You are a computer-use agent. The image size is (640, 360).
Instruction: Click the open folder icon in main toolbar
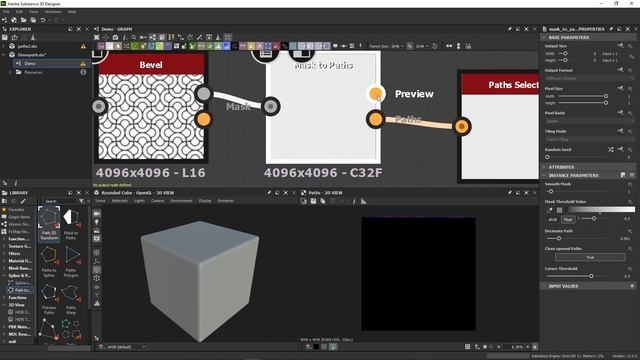[24, 20]
